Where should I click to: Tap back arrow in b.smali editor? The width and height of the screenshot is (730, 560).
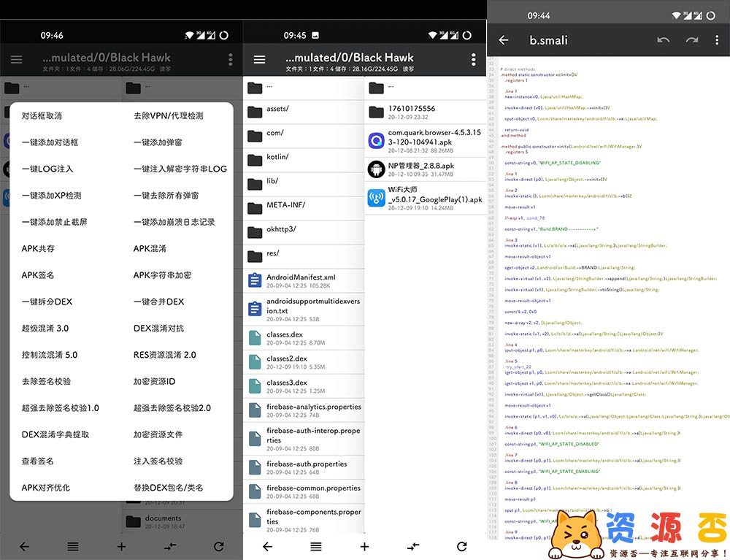(503, 40)
